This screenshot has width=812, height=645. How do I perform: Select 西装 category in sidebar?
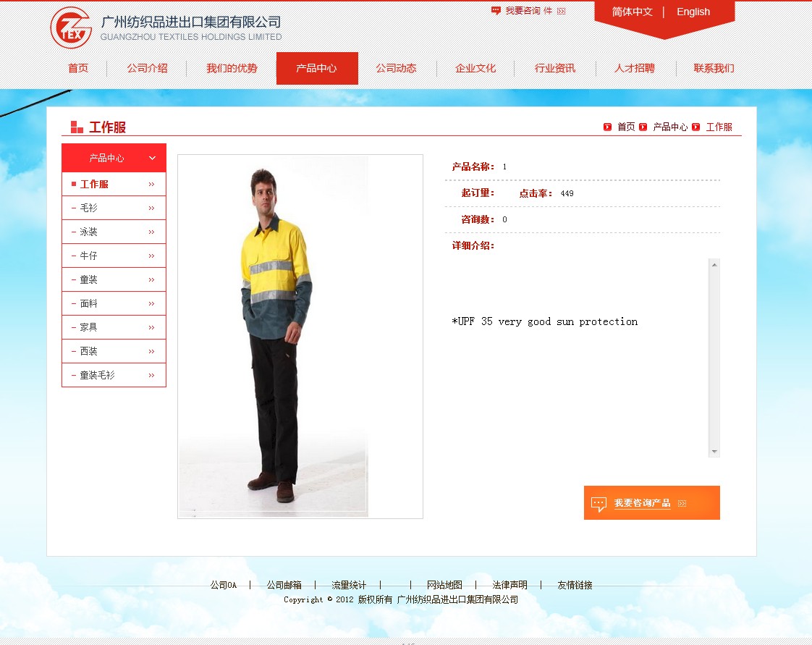[x=89, y=352]
